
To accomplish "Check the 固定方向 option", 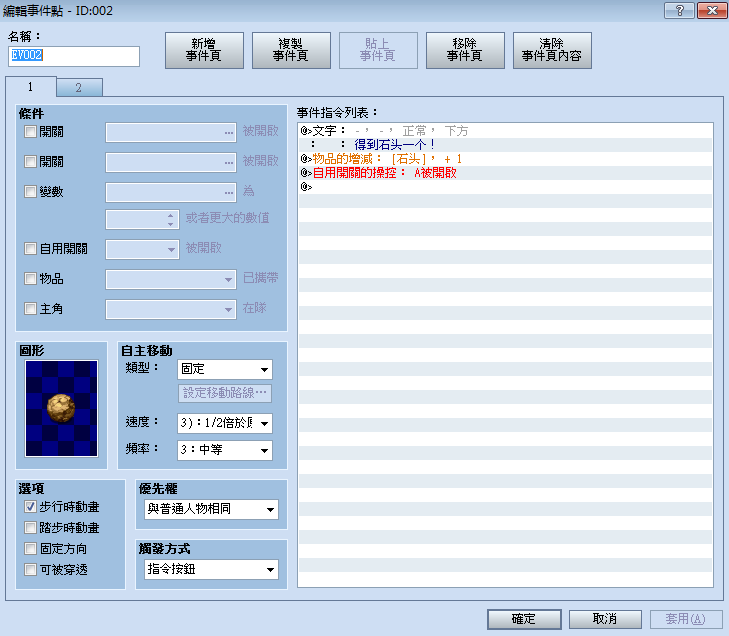I will (30, 548).
